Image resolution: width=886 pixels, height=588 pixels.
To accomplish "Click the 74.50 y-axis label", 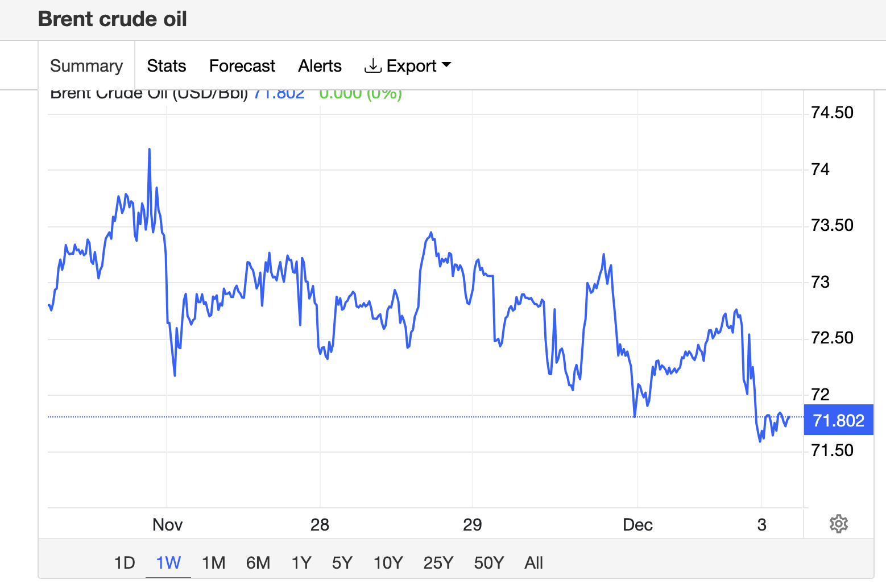I will 832,113.
